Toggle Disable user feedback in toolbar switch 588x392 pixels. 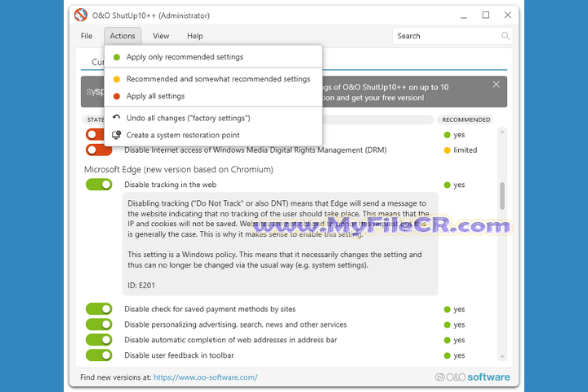(x=99, y=355)
